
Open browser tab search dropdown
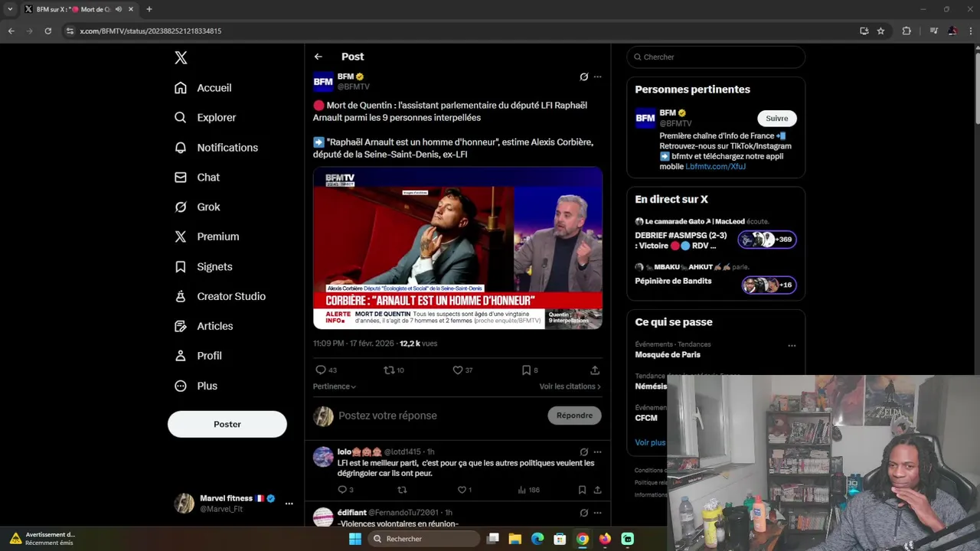tap(10, 9)
